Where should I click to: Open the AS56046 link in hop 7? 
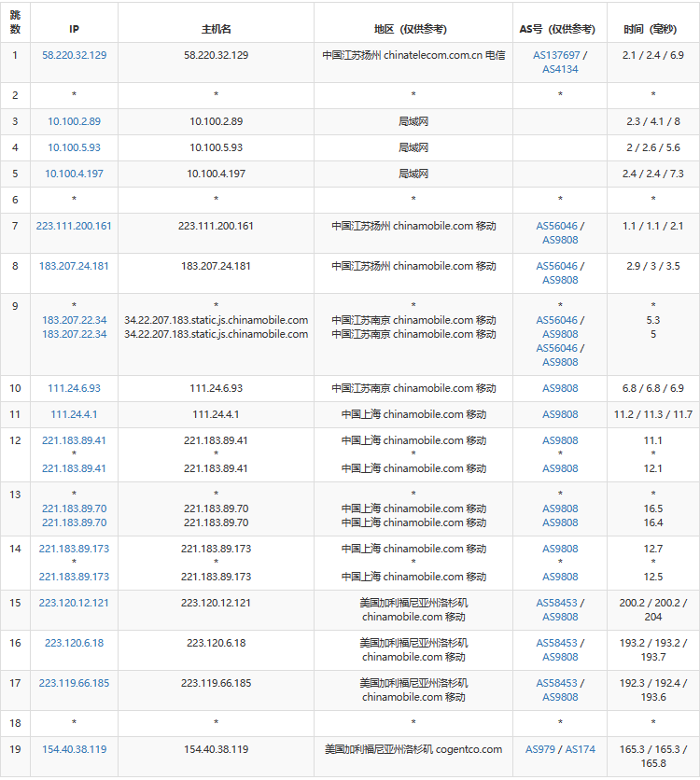click(556, 226)
